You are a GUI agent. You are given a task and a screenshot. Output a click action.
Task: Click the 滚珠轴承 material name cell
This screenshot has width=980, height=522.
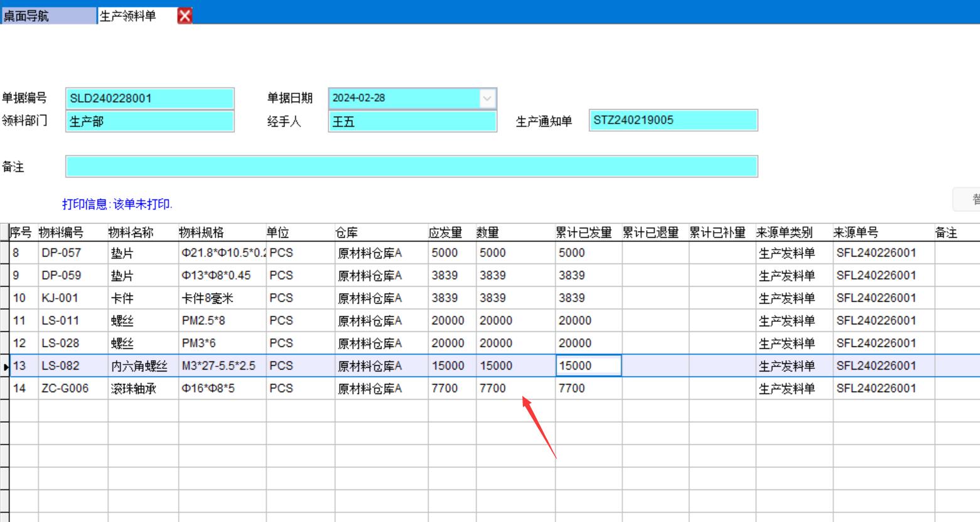(134, 389)
